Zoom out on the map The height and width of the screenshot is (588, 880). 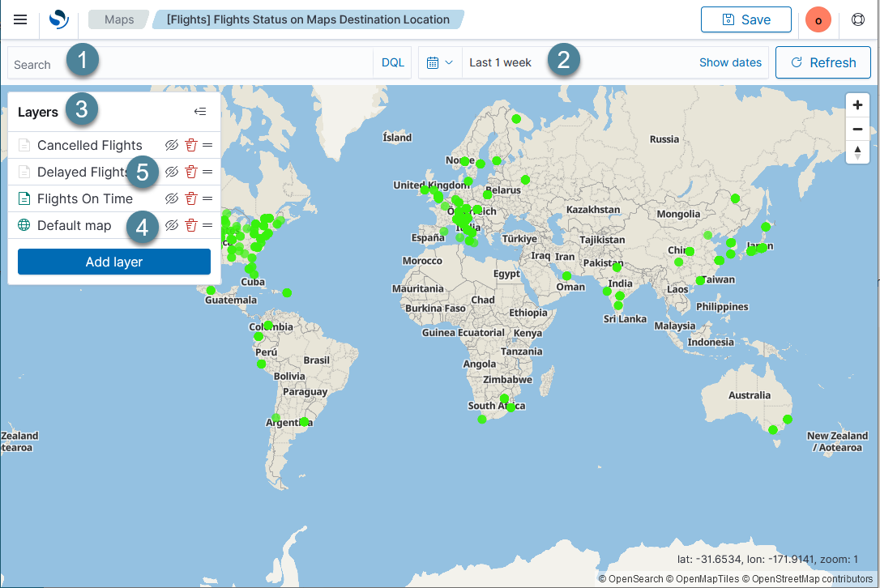pos(857,129)
